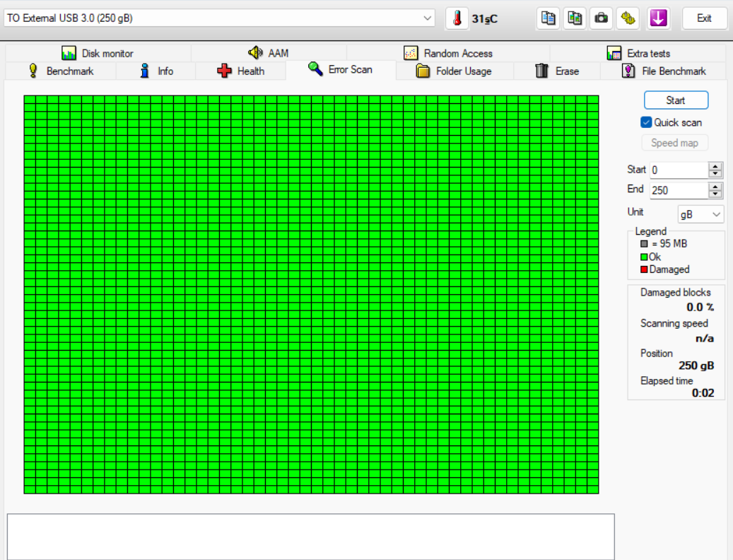The image size is (733, 560).
Task: Increase the End value with up arrow
Action: (715, 186)
